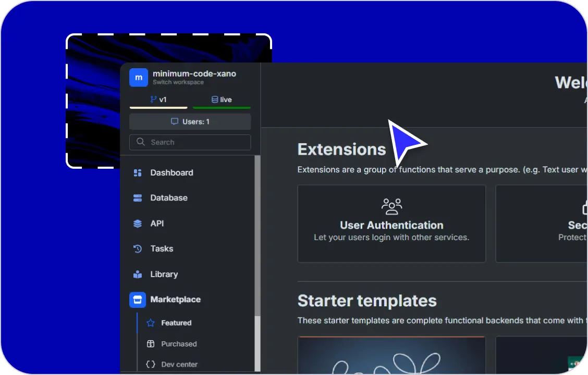588x375 pixels.
Task: Navigate to Library
Action: pos(164,274)
